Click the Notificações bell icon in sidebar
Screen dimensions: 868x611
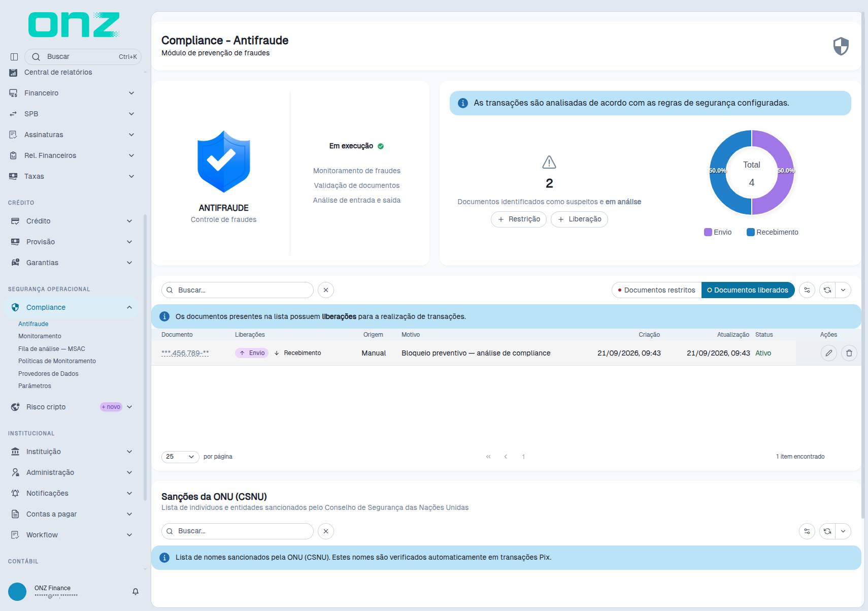click(15, 493)
